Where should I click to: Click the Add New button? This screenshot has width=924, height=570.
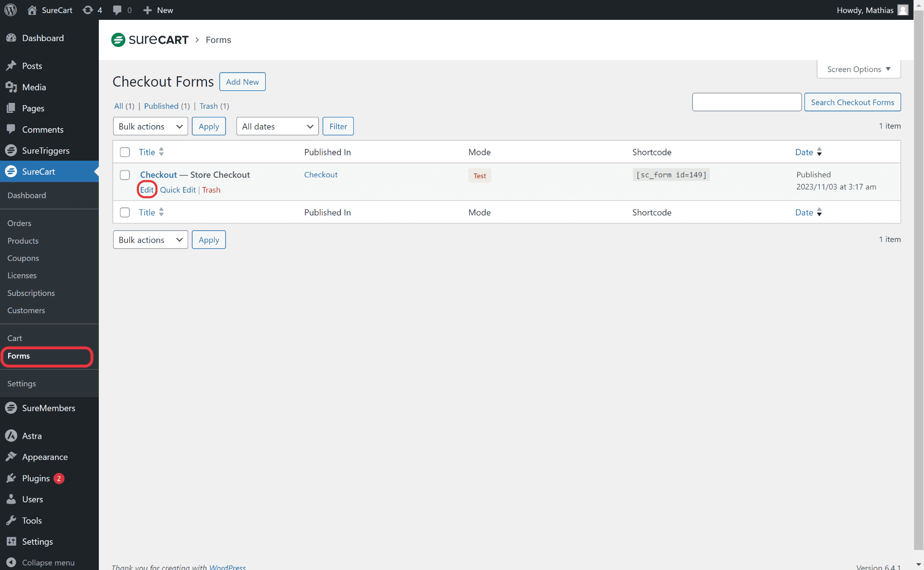click(242, 82)
